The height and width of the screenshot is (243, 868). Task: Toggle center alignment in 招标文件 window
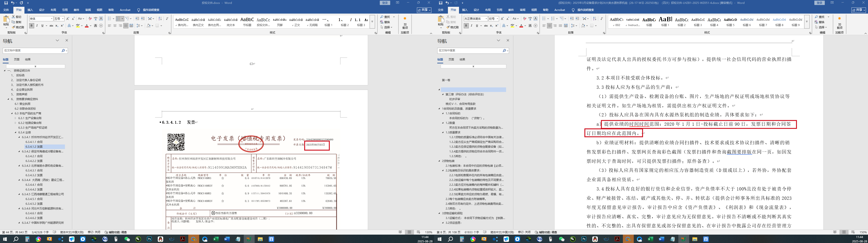click(x=550, y=26)
